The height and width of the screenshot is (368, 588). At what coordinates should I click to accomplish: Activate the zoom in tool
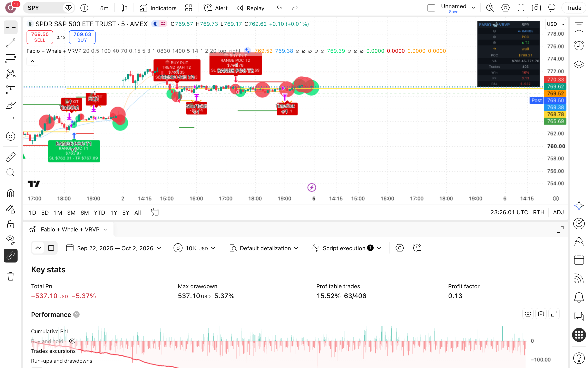tap(11, 172)
